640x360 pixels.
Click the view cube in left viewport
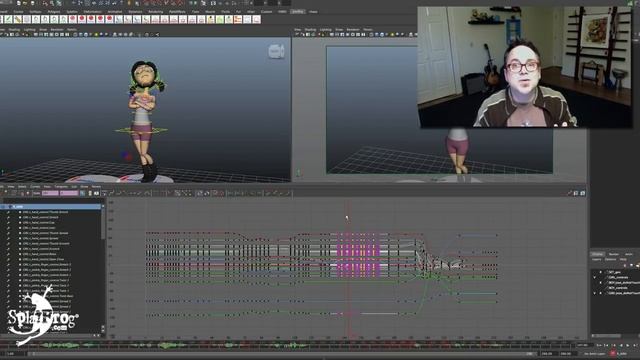(x=276, y=52)
